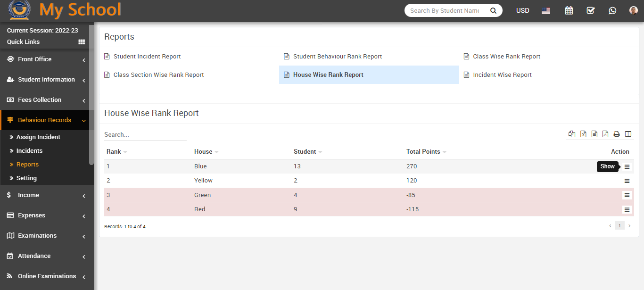
Task: Export the table as CSV file
Action: [594, 134]
